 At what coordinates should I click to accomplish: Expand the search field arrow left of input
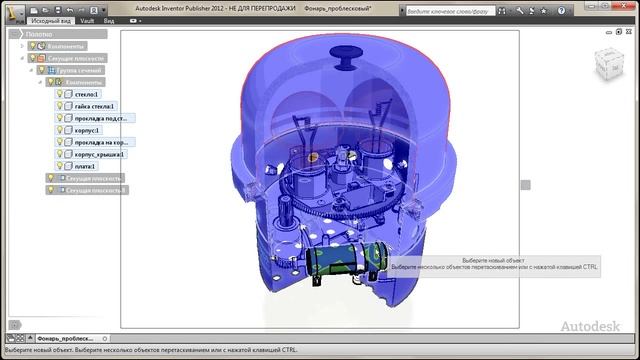[402, 11]
